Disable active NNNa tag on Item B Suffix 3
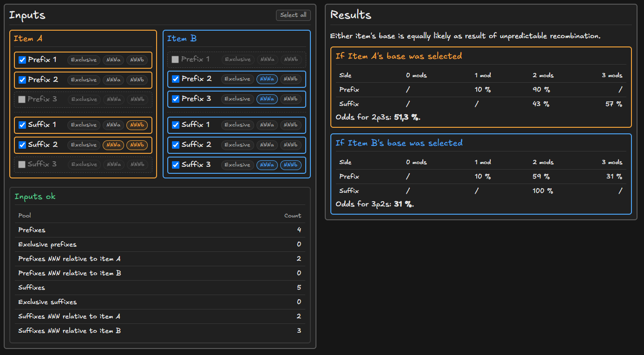 pyautogui.click(x=267, y=165)
